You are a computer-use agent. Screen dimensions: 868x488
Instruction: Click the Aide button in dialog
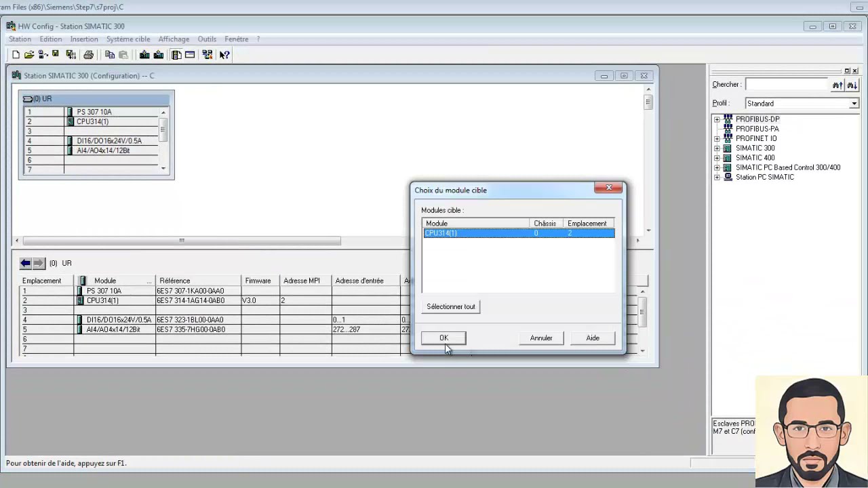coord(593,338)
